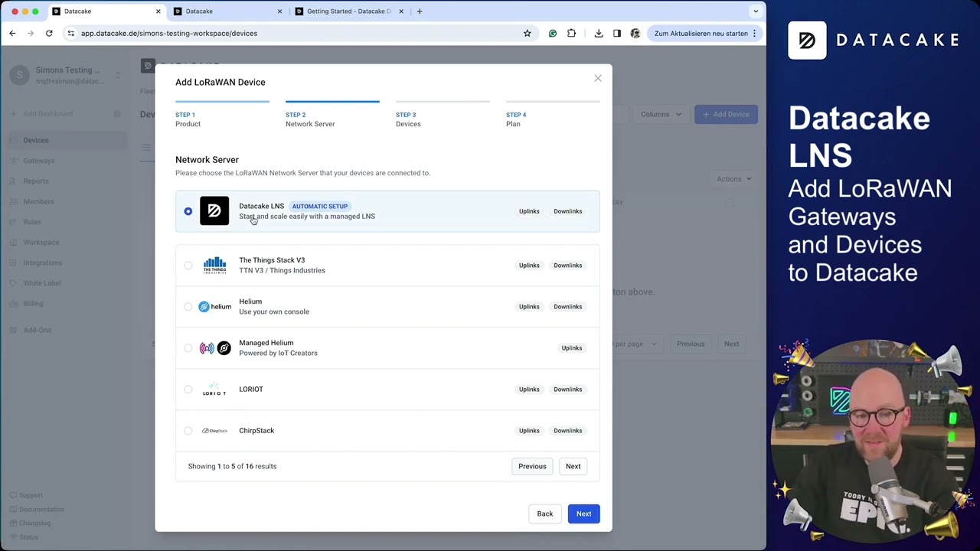Select The Things Stack V3 radio button

click(188, 266)
